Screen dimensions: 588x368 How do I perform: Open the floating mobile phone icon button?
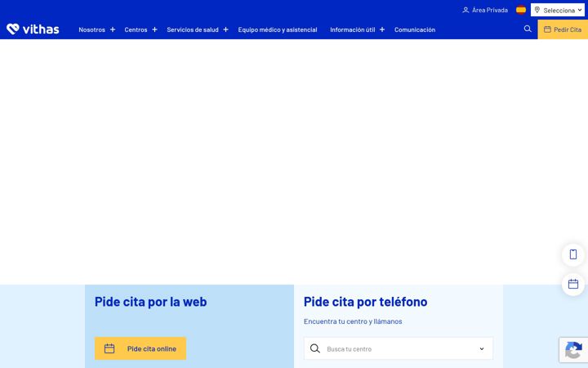[573, 254]
